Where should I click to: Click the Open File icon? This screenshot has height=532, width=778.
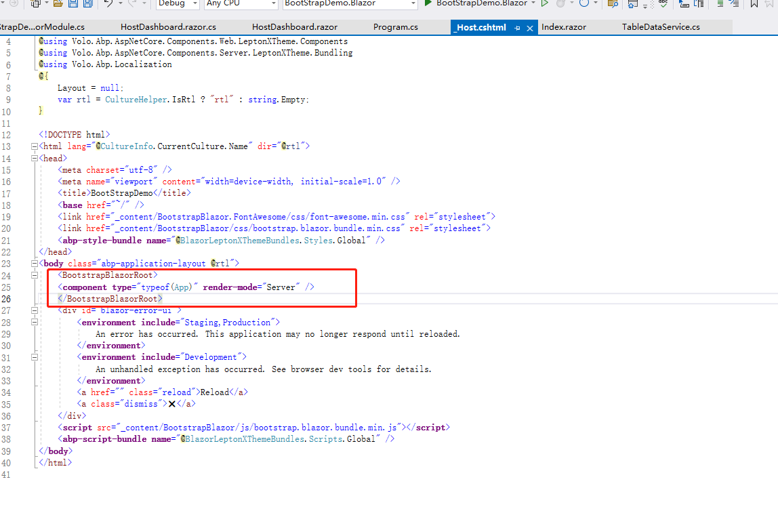(58, 5)
